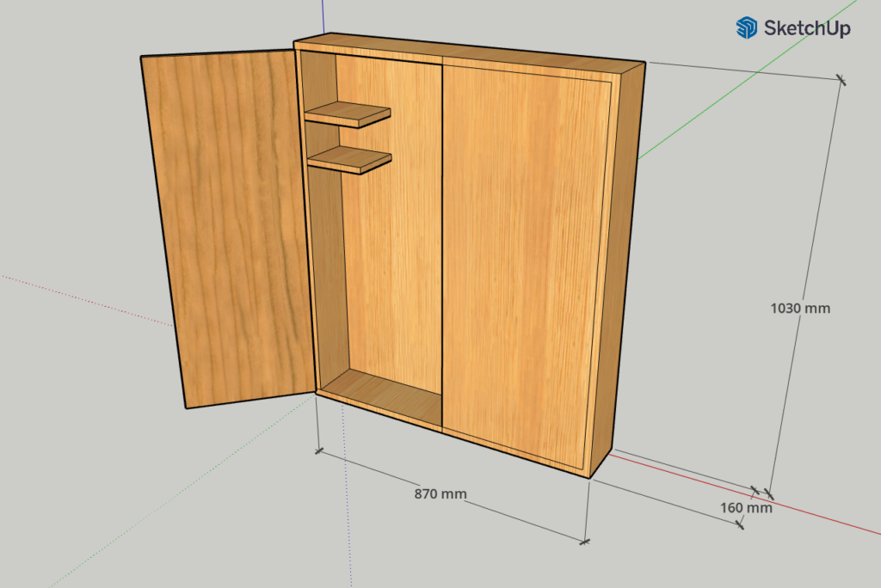
Task: Click the cabinet's interior back panel
Action: pos(396,258)
